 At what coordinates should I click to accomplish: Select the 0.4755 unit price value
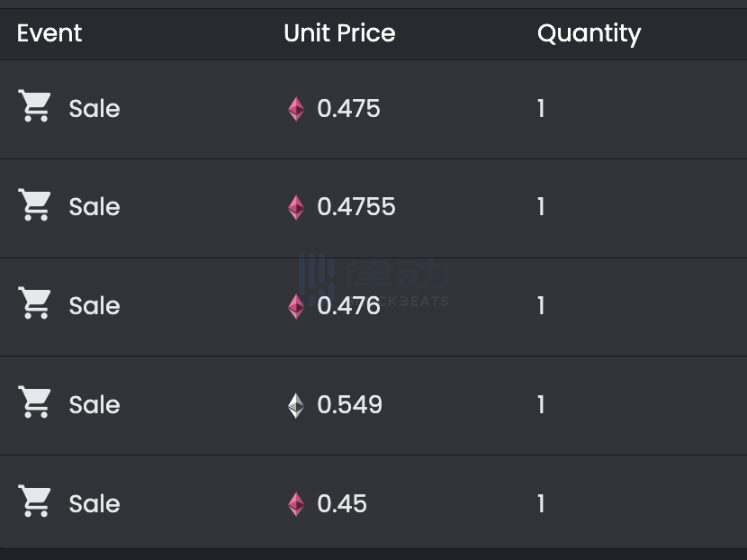(x=356, y=207)
